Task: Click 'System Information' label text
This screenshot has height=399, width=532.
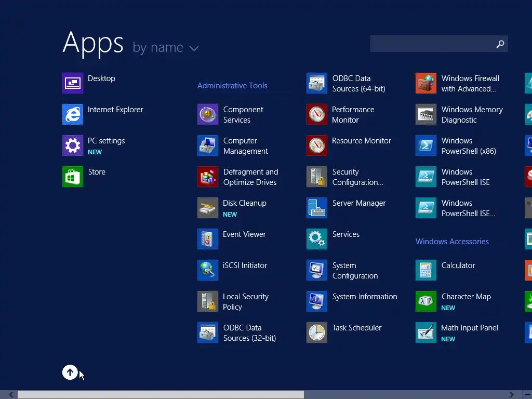Action: pyautogui.click(x=365, y=297)
